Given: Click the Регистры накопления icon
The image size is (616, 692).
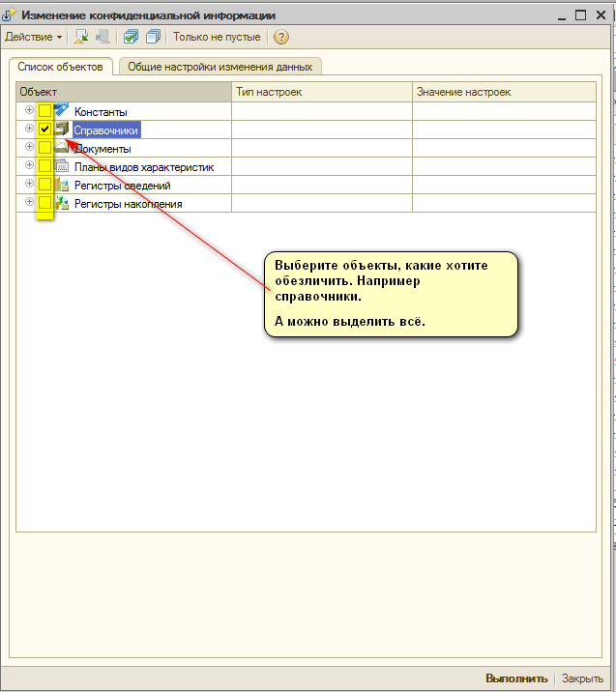Looking at the screenshot, I should point(62,203).
